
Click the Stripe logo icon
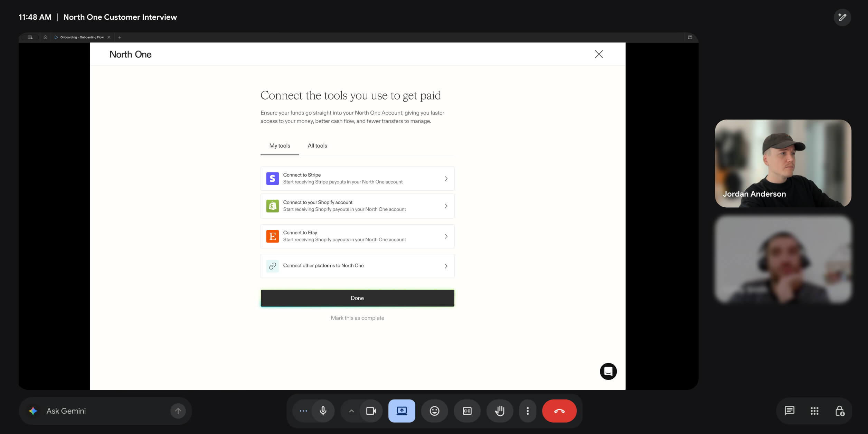coord(272,179)
